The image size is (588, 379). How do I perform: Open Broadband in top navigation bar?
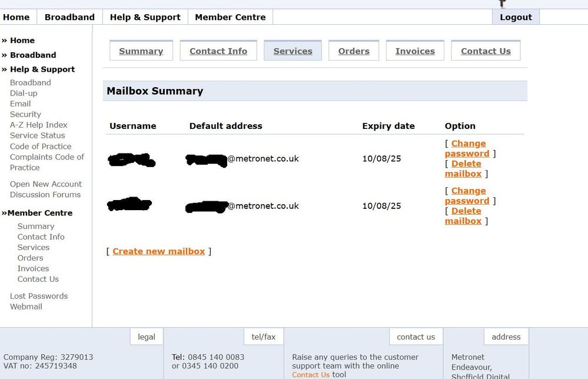click(69, 17)
